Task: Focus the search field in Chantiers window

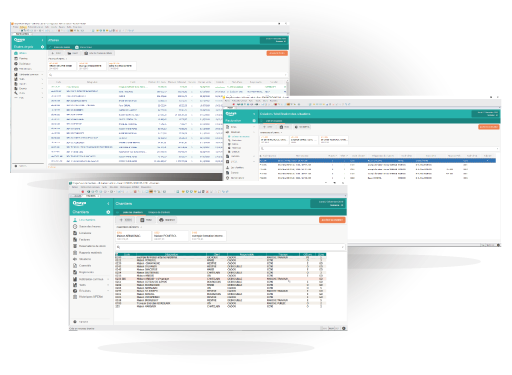Action: [x=230, y=247]
